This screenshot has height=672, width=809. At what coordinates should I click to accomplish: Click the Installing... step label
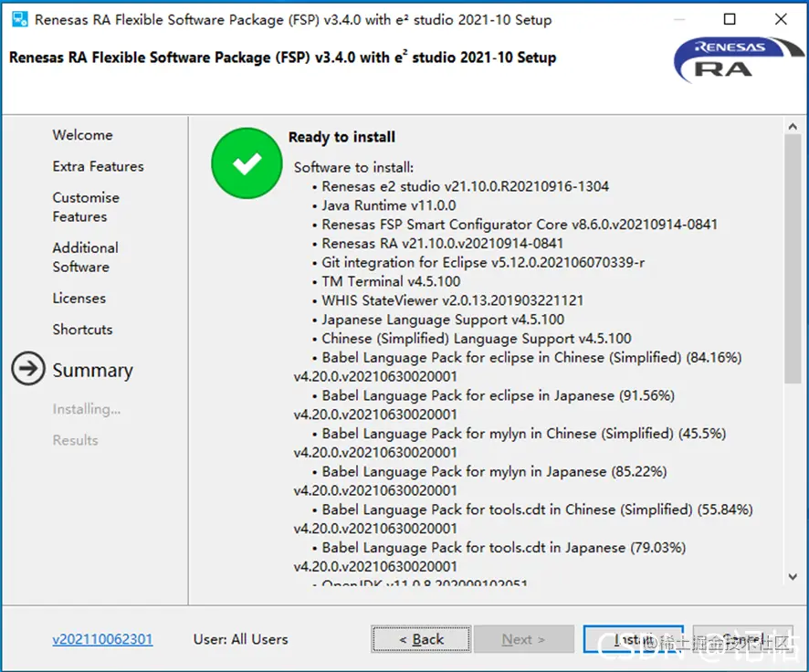[87, 409]
